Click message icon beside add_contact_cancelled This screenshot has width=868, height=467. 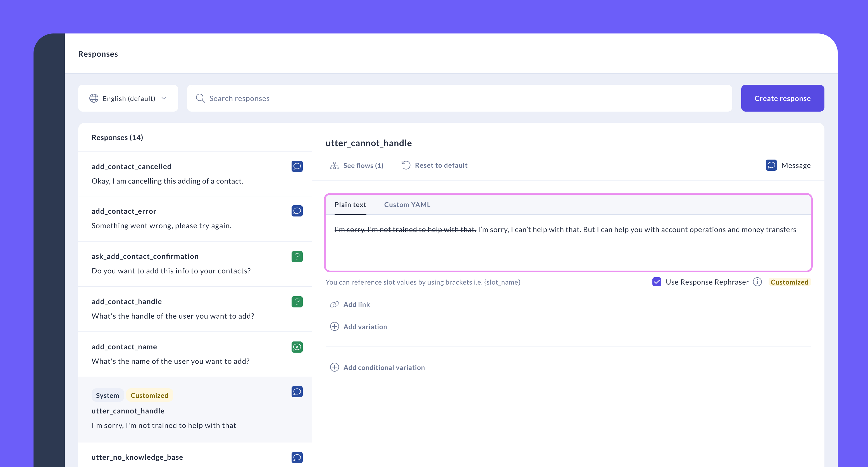pyautogui.click(x=297, y=166)
